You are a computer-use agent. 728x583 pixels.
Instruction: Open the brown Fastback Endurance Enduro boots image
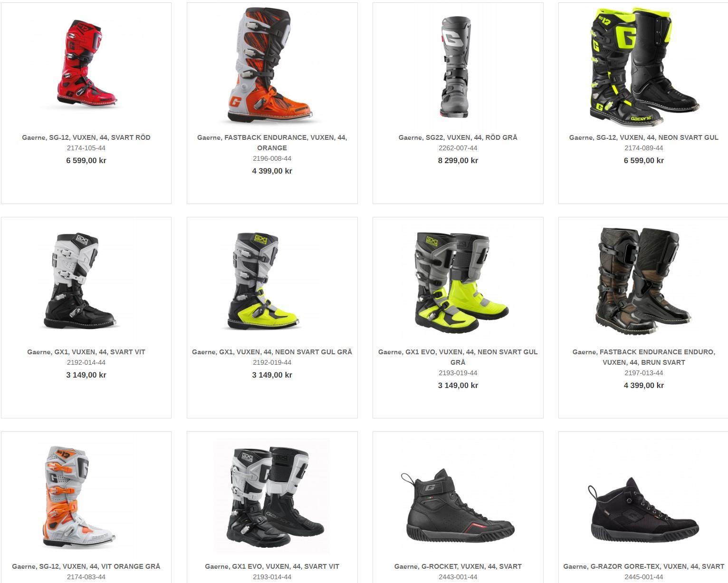coord(644,281)
